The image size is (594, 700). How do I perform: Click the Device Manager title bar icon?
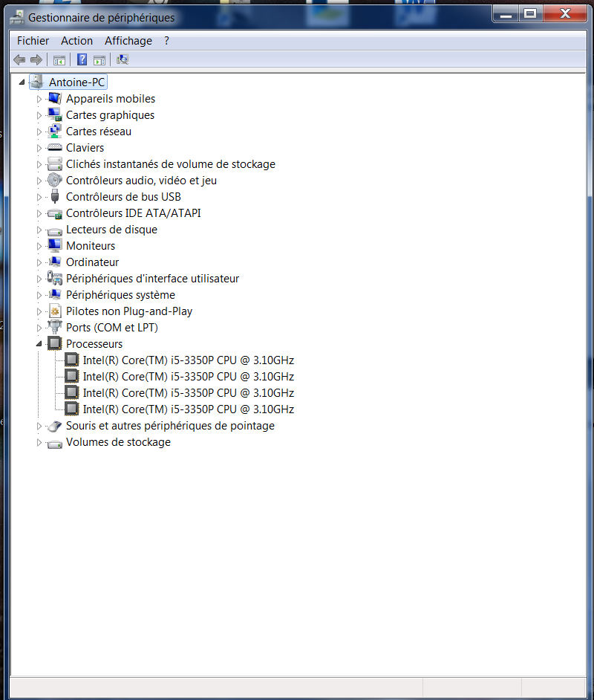click(x=17, y=17)
